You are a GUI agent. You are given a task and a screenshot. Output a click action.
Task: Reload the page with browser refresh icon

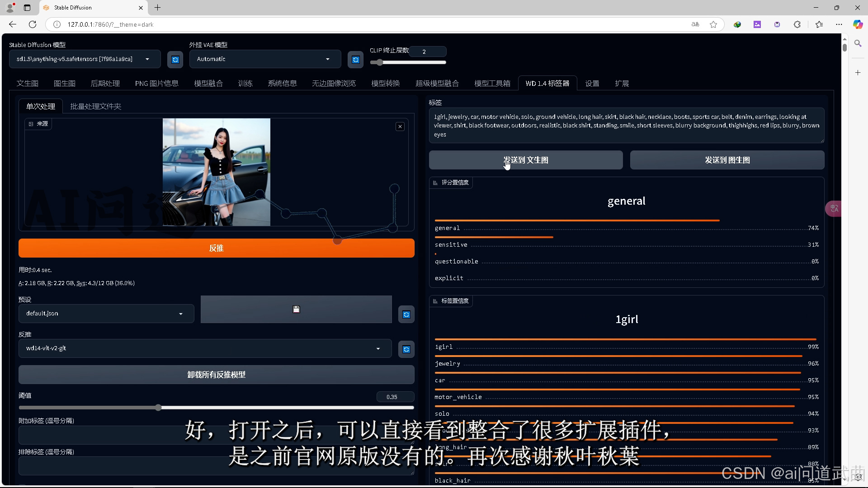coord(33,24)
